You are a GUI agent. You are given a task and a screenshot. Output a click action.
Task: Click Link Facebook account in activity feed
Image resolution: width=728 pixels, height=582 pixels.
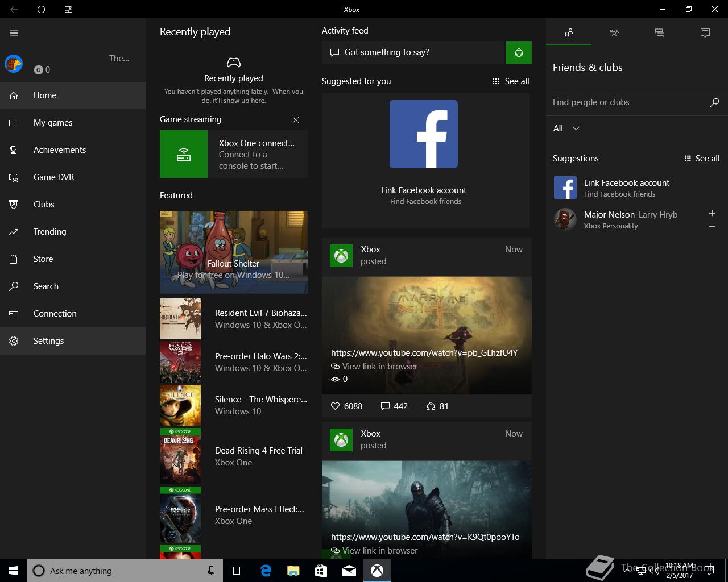point(424,190)
